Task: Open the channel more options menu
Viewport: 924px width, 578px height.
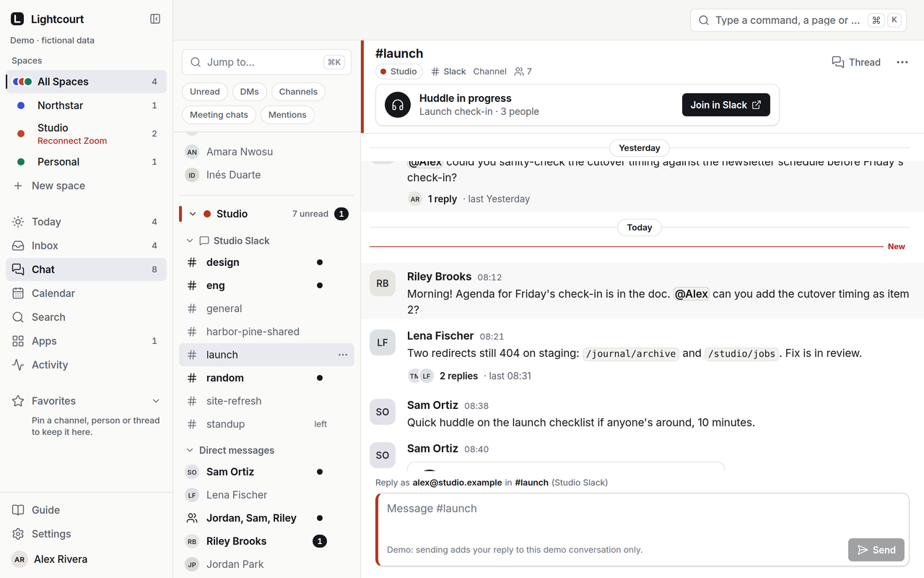Action: [902, 62]
